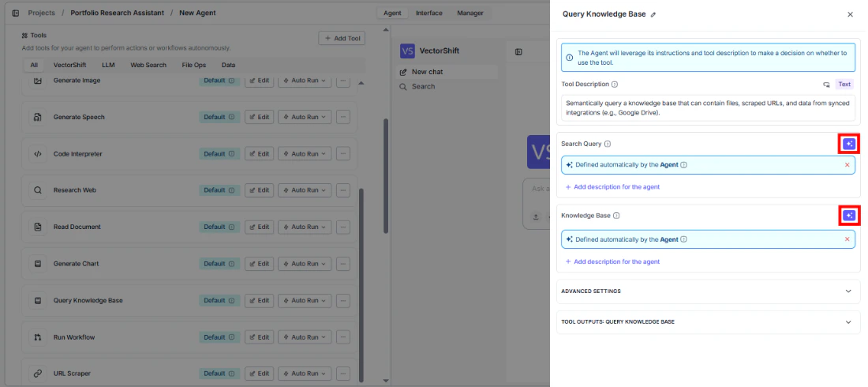Screen dimensions: 868x387
Task: Add description for the agent under Search Query
Action: pos(612,187)
